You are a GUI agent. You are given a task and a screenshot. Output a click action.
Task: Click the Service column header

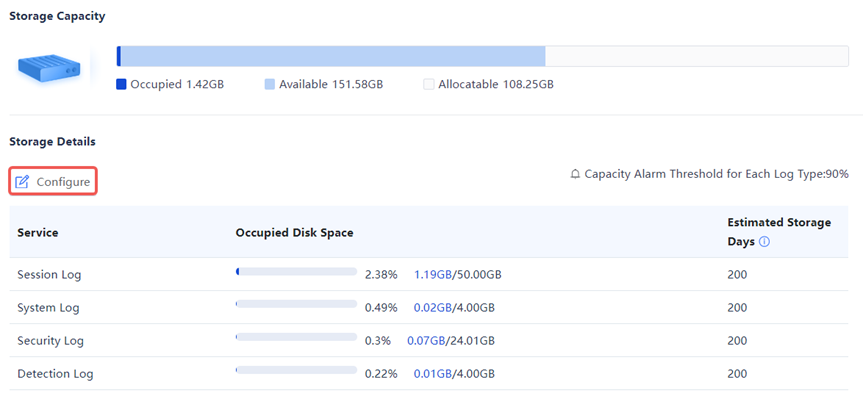(38, 232)
